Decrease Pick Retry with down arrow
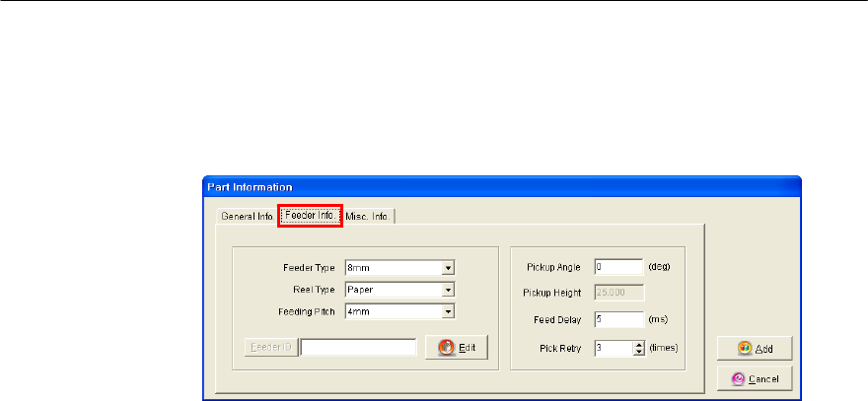The image size is (868, 401). coord(639,353)
